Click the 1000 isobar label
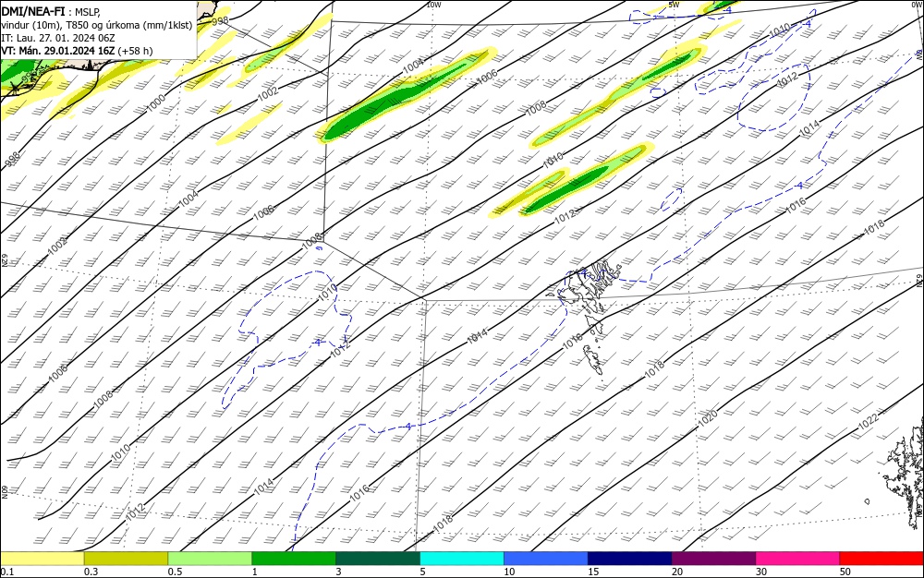This screenshot has height=578, width=924. [x=155, y=103]
